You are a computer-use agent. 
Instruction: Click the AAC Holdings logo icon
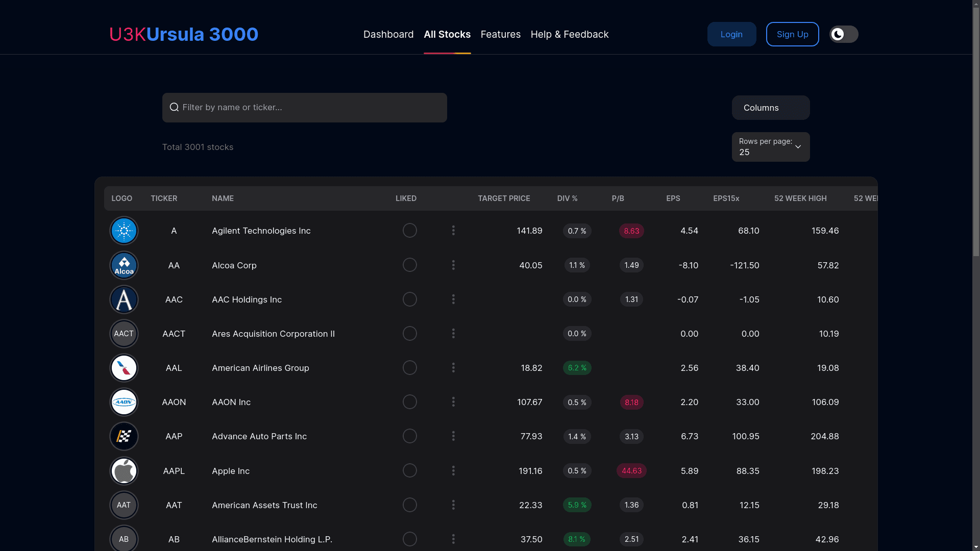124,299
